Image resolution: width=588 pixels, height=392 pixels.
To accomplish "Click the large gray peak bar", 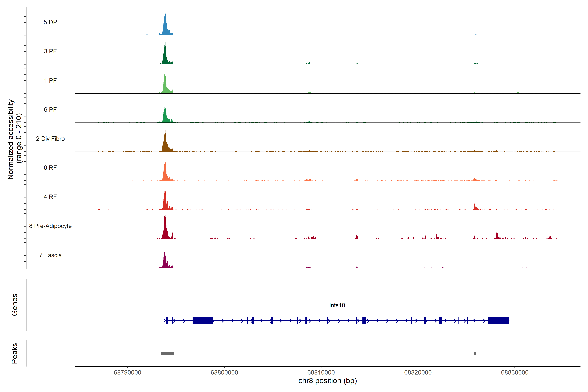I will coord(168,353).
